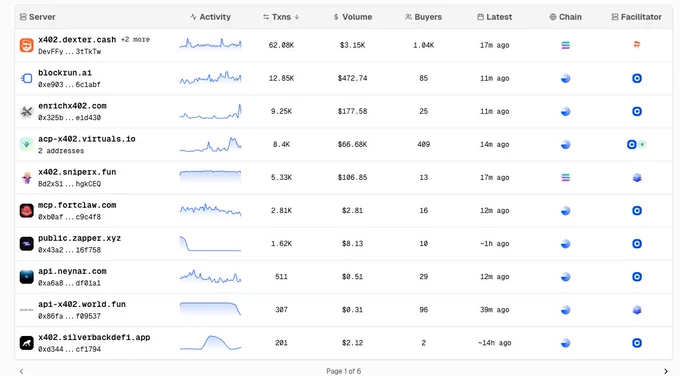680x376 pixels.
Task: Click the x402.sniperx.fun server avatar
Action: click(26, 178)
